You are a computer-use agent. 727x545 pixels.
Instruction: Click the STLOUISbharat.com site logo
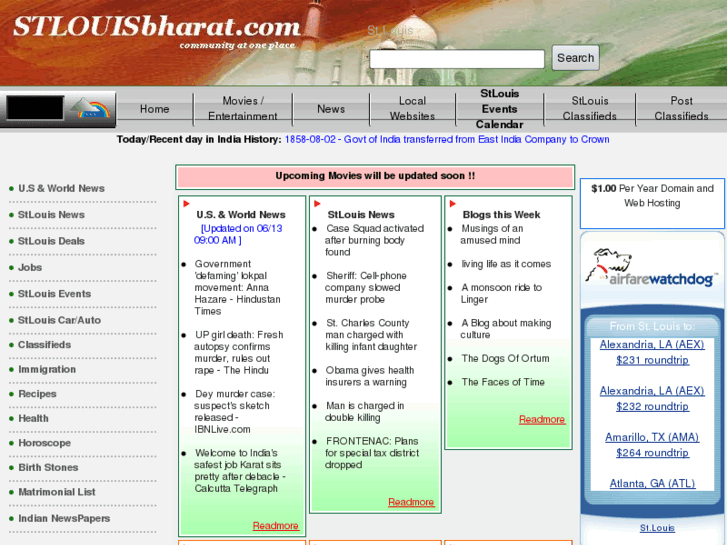point(158,30)
